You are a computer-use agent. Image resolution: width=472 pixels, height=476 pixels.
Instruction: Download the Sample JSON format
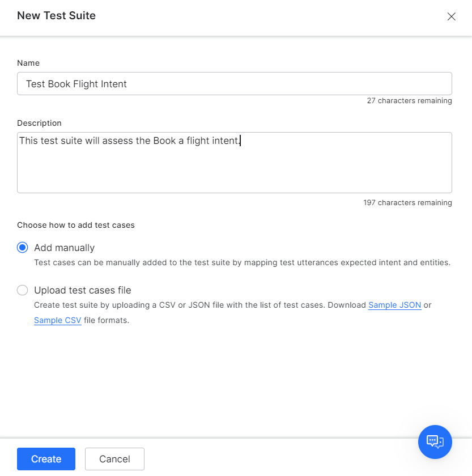point(394,305)
